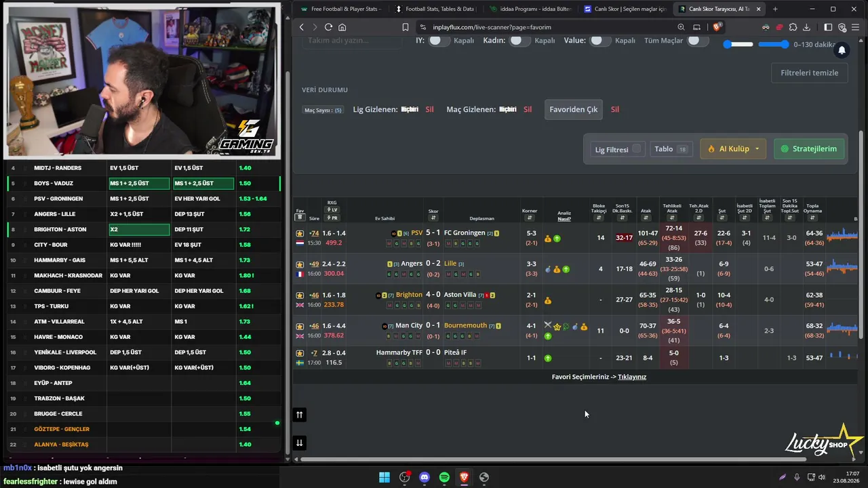Click the browser address bar URL
The image size is (868, 488).
click(492, 27)
